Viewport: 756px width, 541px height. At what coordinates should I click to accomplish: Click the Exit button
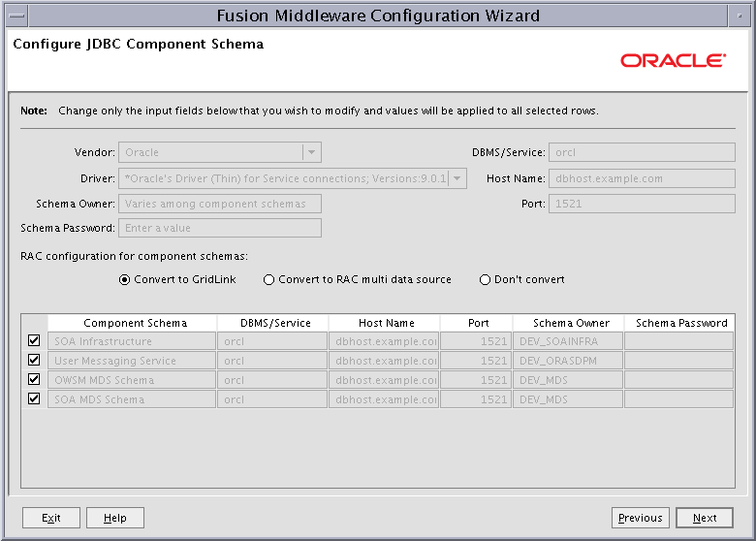tap(51, 518)
